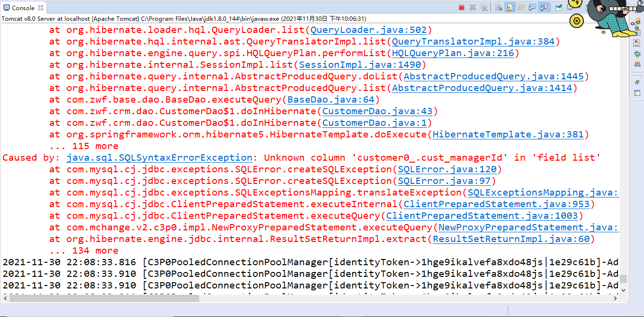Open HQLQueryPlan.java:216 link
This screenshot has height=317, width=644.
point(453,53)
